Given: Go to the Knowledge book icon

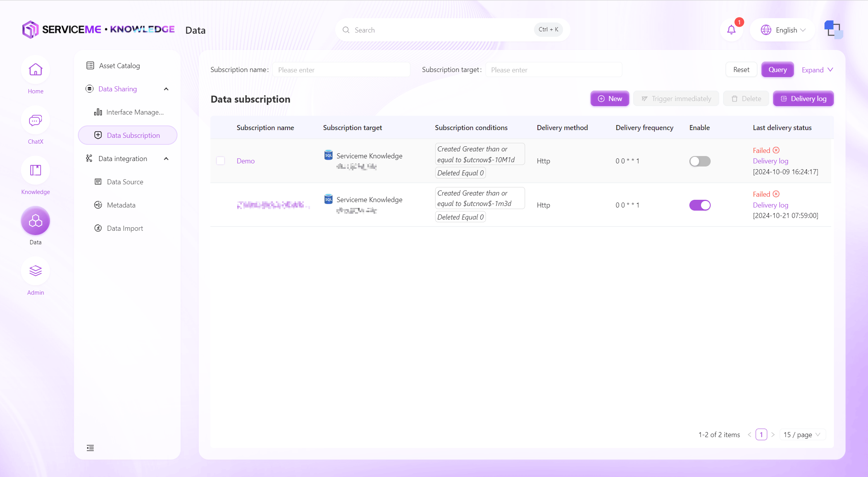Looking at the screenshot, I should (x=35, y=170).
